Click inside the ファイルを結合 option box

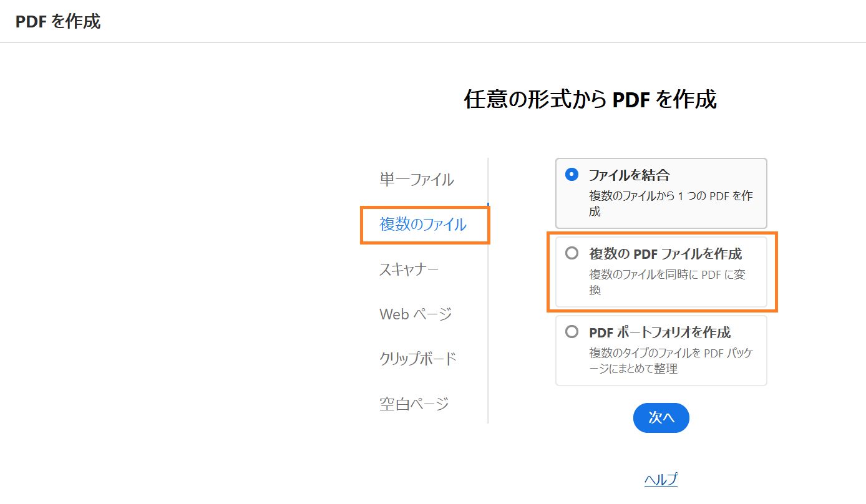661,192
